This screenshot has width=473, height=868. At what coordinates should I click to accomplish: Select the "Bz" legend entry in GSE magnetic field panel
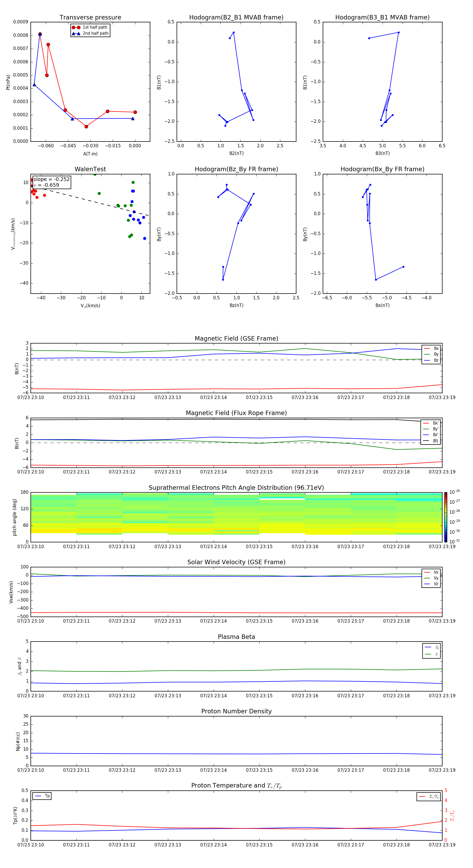point(431,360)
